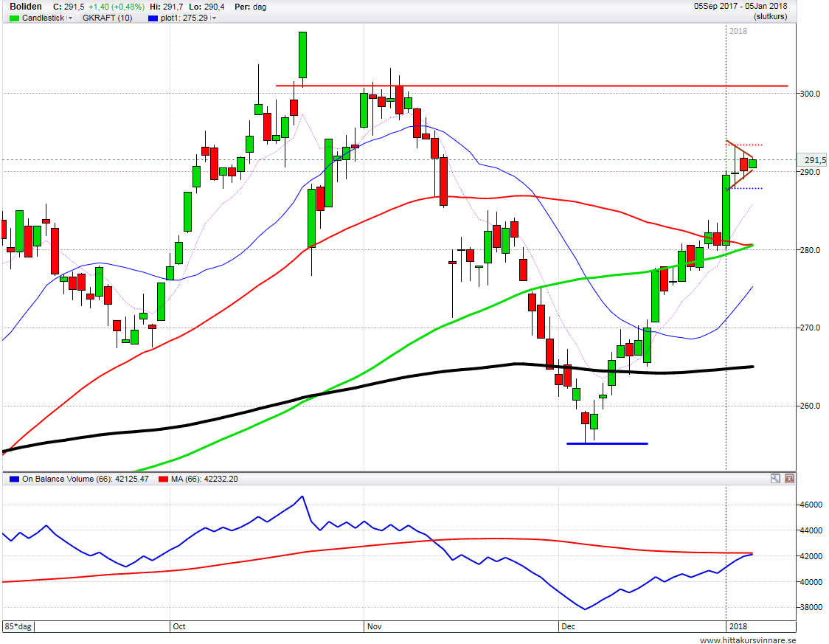Click the change value +1,40 (+0,48%)
Image resolution: width=829 pixels, height=644 pixels.
tap(117, 7)
